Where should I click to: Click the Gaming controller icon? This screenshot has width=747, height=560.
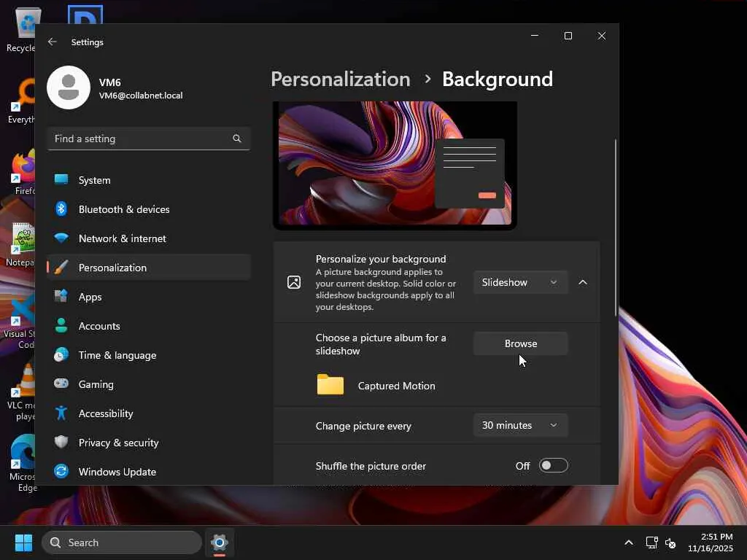tap(61, 384)
